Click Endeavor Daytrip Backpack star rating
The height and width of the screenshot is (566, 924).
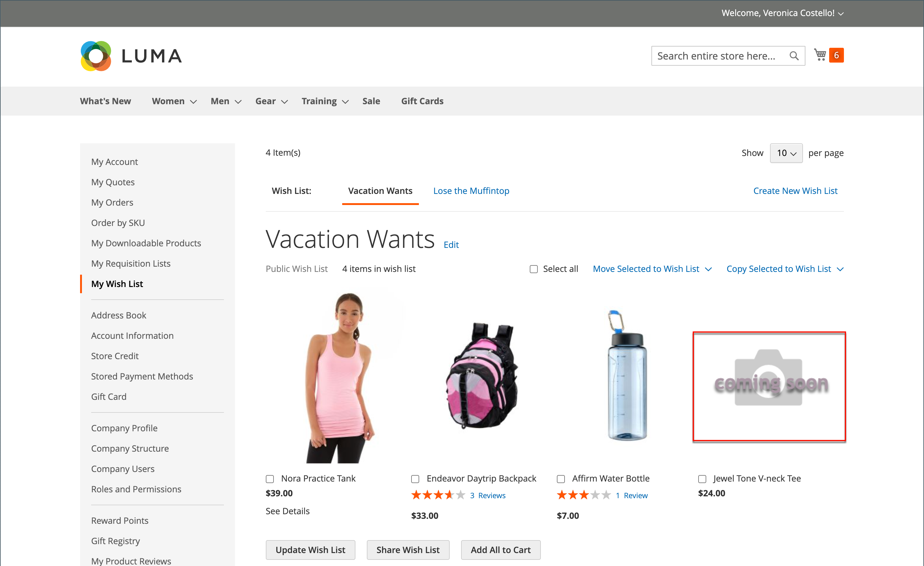click(438, 495)
